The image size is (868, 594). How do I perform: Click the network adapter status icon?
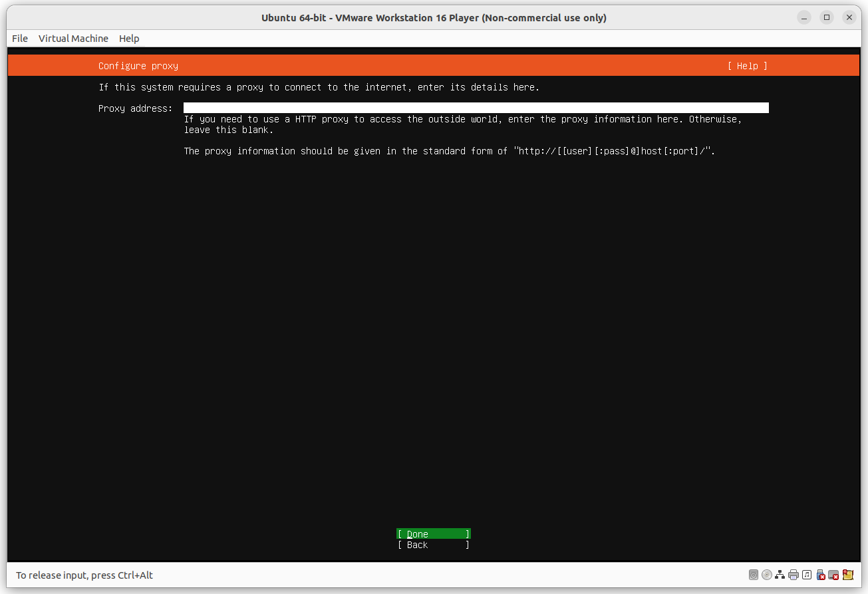(780, 575)
